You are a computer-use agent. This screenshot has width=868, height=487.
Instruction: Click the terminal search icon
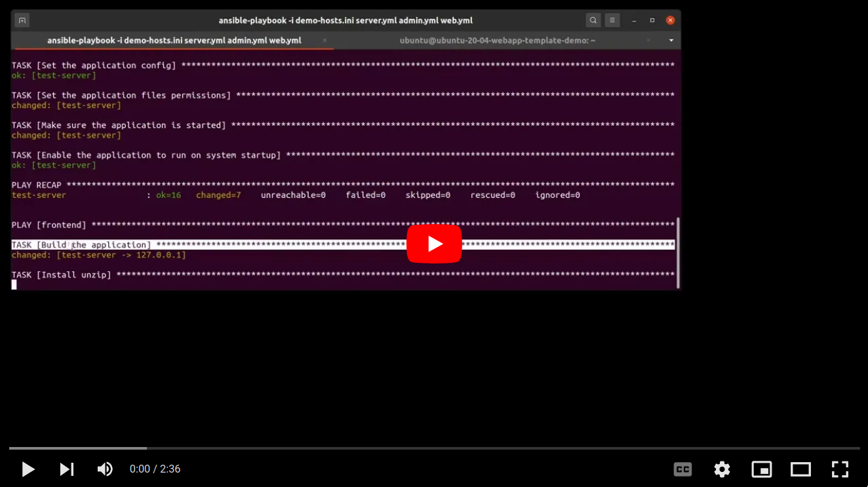tap(593, 20)
